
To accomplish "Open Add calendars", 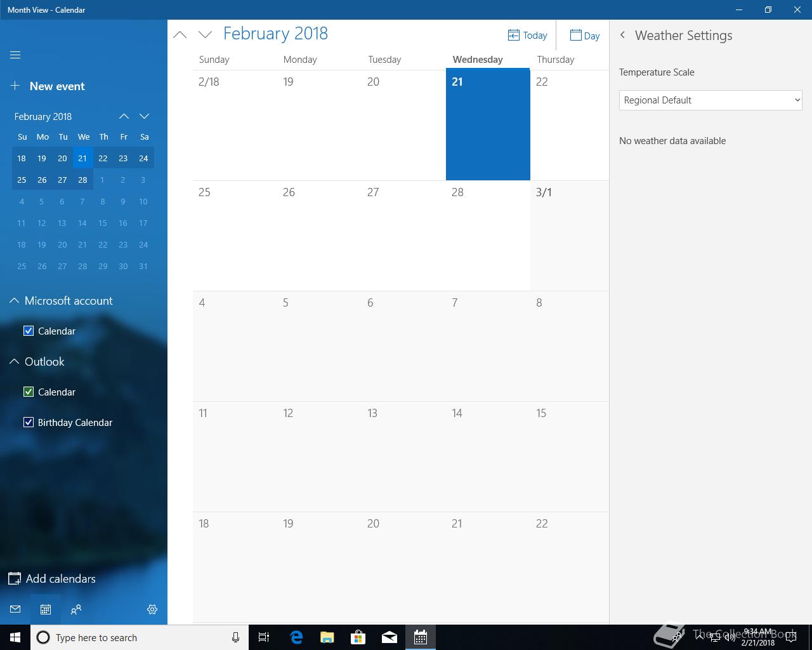I will 52,579.
